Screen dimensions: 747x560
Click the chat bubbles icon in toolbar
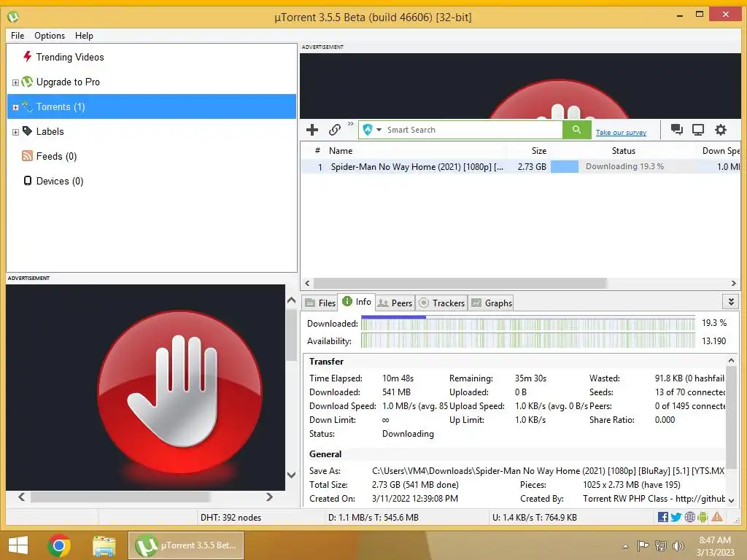(676, 130)
